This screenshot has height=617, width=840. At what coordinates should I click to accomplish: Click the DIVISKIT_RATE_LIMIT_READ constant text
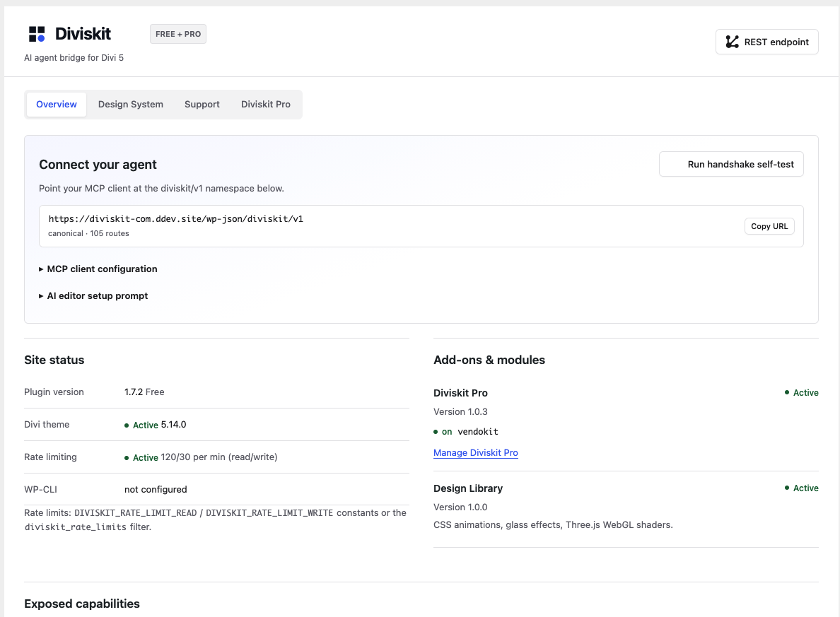136,513
